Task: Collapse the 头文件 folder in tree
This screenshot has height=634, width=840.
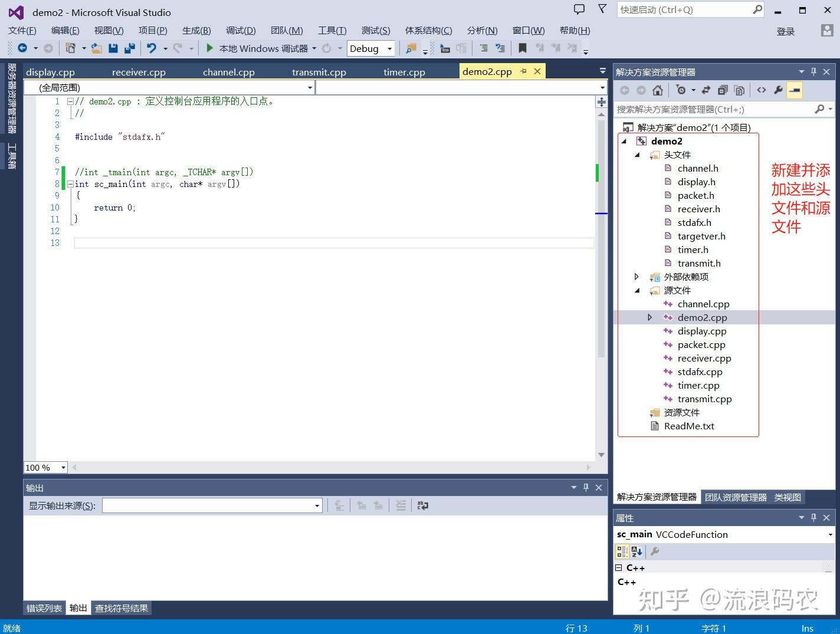Action: [637, 155]
